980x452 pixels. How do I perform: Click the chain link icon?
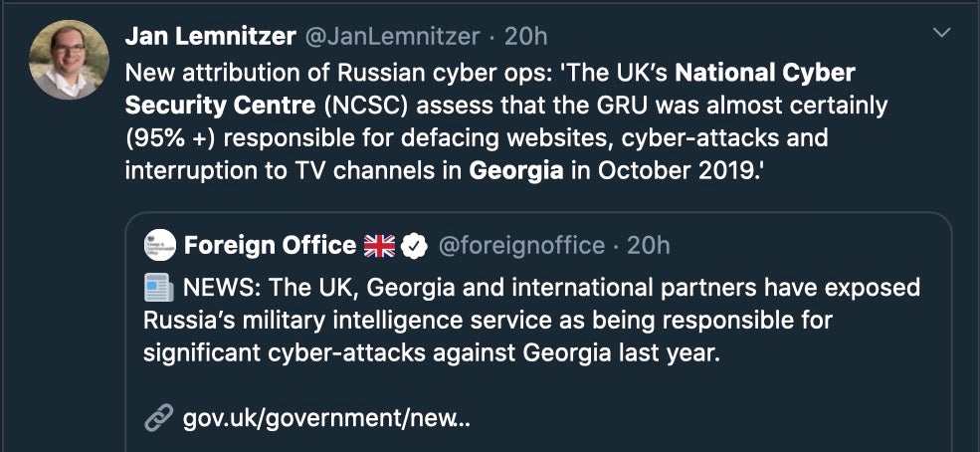pyautogui.click(x=158, y=417)
